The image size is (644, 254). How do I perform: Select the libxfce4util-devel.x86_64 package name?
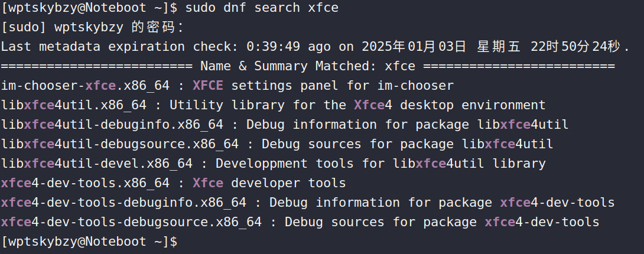pos(97,164)
